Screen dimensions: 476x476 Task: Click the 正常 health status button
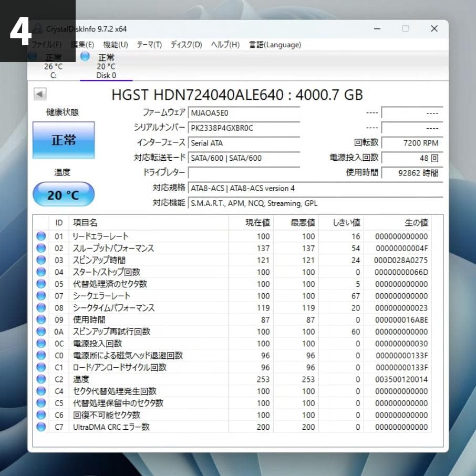(x=63, y=140)
